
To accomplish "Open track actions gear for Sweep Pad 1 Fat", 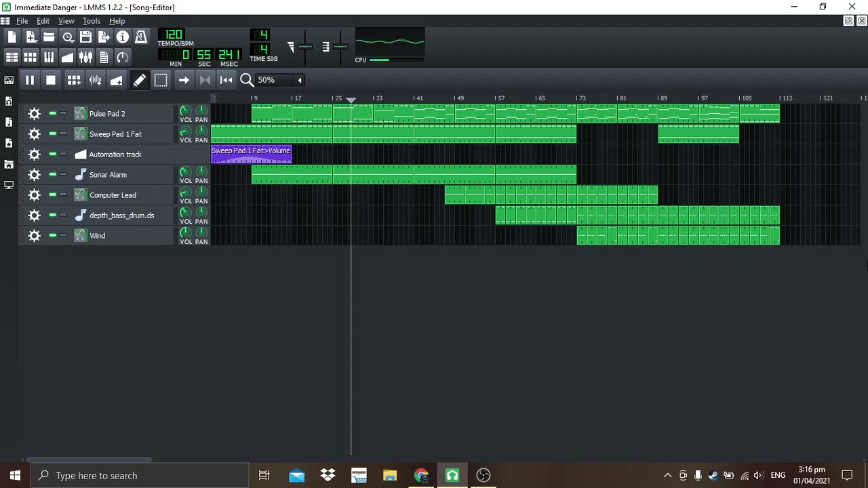I will 34,134.
